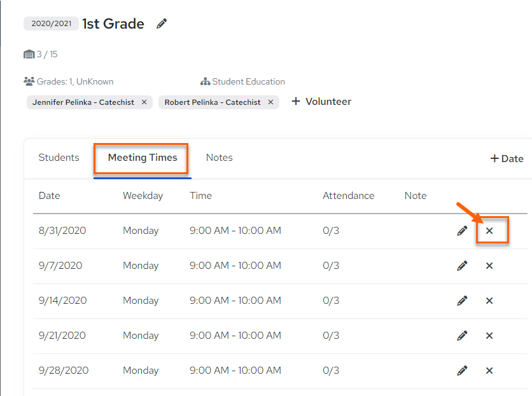The height and width of the screenshot is (396, 532).
Task: Delete the 9/21/2020 meeting entry
Action: click(x=489, y=336)
